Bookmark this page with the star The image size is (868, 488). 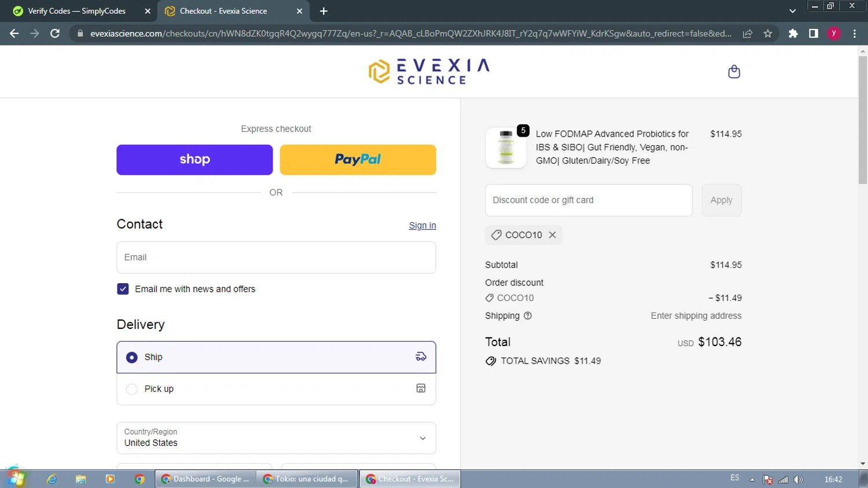[768, 34]
